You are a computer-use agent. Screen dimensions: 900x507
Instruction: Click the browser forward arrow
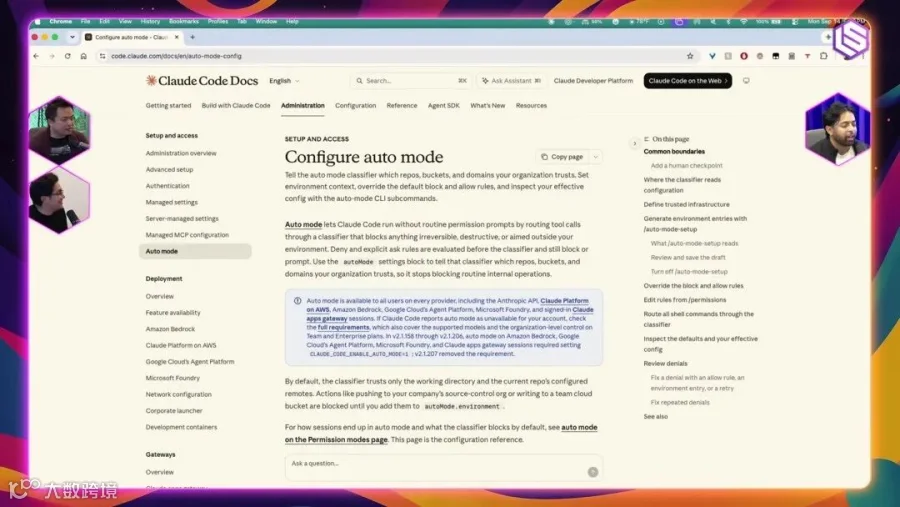click(52, 56)
